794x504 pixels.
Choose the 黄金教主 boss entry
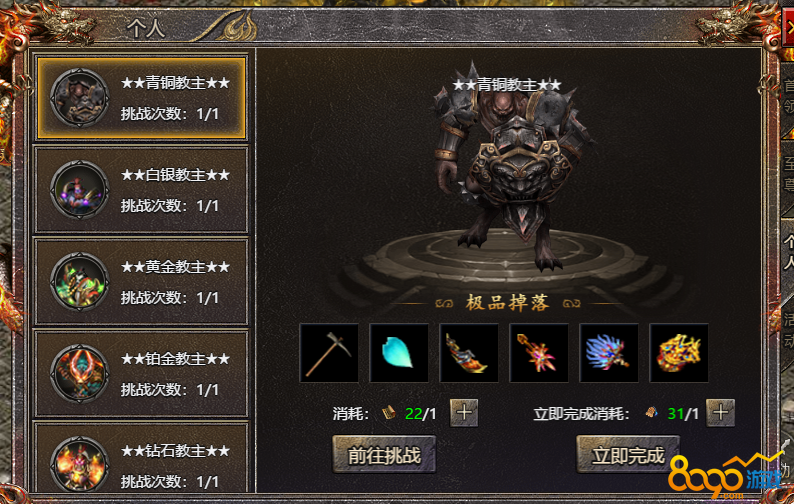(141, 282)
